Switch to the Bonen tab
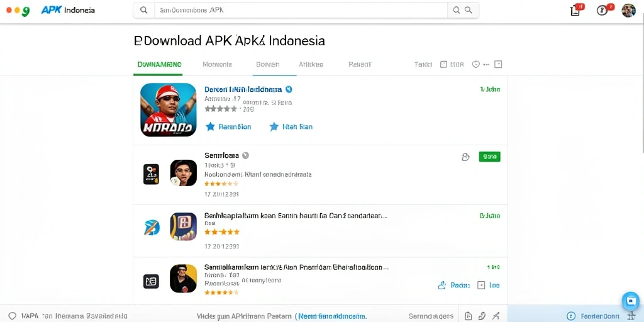The height and width of the screenshot is (322, 644). tap(268, 65)
